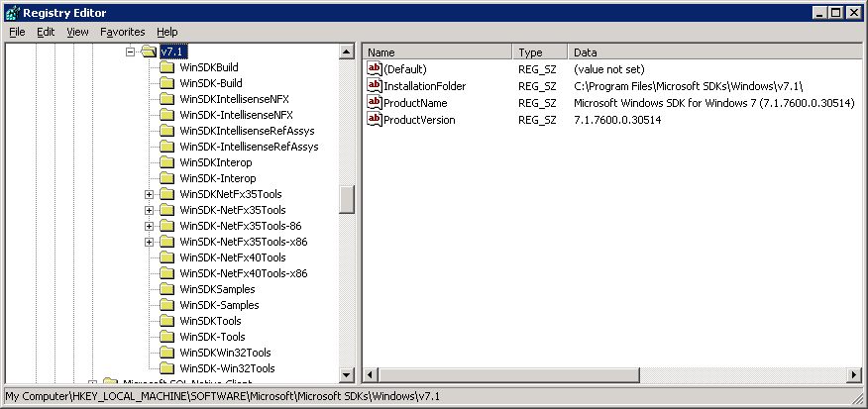Click the WinSDKWin32Tools folder icon
Screen dimensions: 868x409
[166, 353]
